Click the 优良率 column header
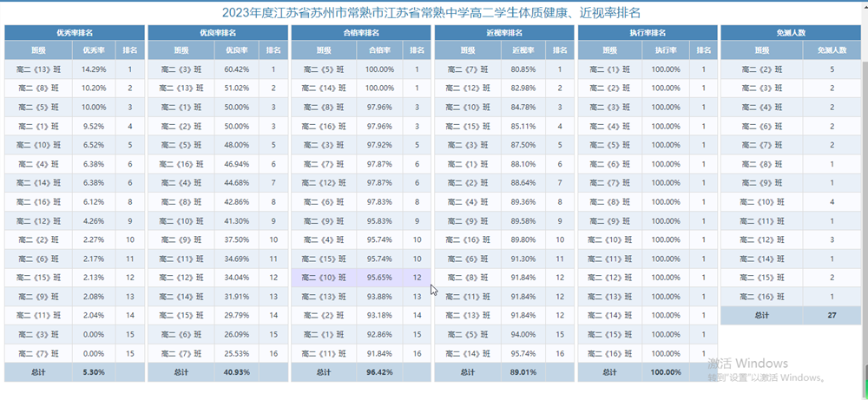 pyautogui.click(x=236, y=50)
